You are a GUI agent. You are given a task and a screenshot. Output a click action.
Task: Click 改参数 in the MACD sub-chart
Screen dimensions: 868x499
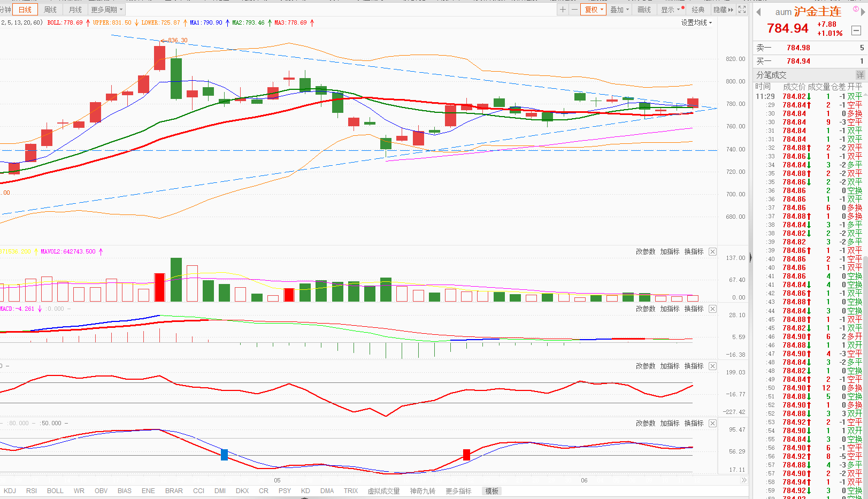point(646,309)
